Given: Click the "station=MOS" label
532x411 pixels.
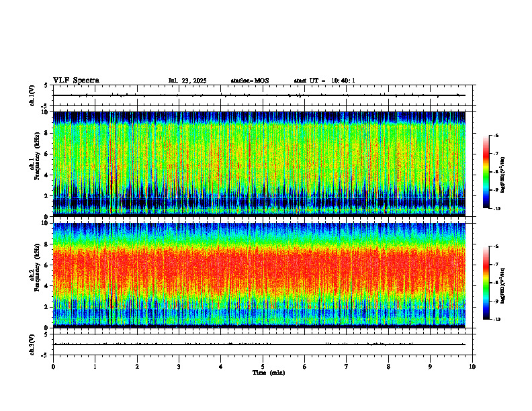Looking at the screenshot, I should tap(250, 81).
